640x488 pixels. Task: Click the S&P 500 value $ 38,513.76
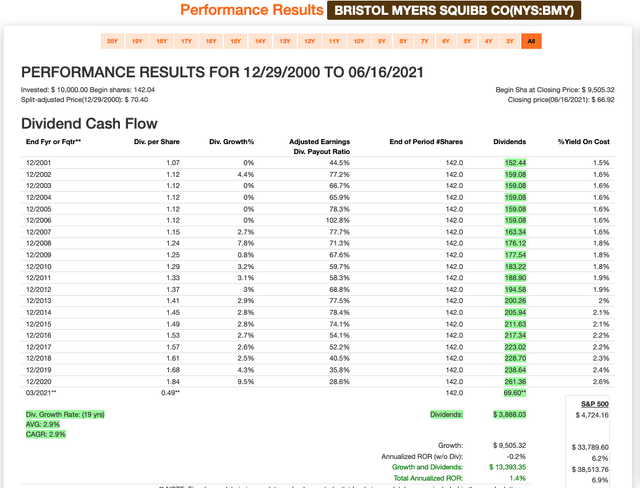590,470
